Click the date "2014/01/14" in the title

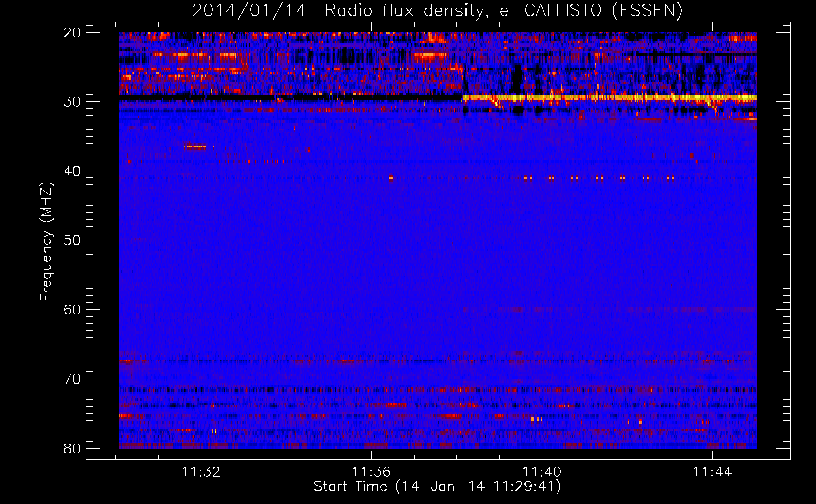point(249,10)
